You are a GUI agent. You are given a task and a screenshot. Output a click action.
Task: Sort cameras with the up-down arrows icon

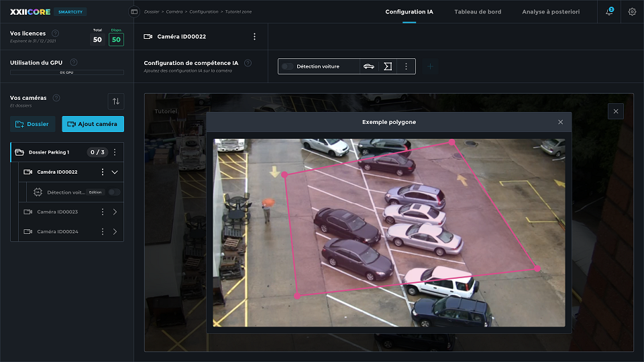(x=116, y=101)
